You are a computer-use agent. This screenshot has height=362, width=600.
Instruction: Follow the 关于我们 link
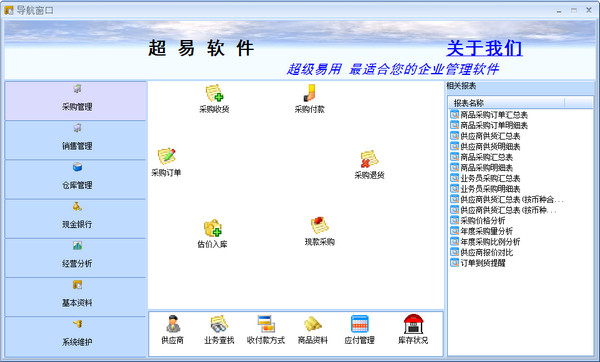(x=484, y=49)
